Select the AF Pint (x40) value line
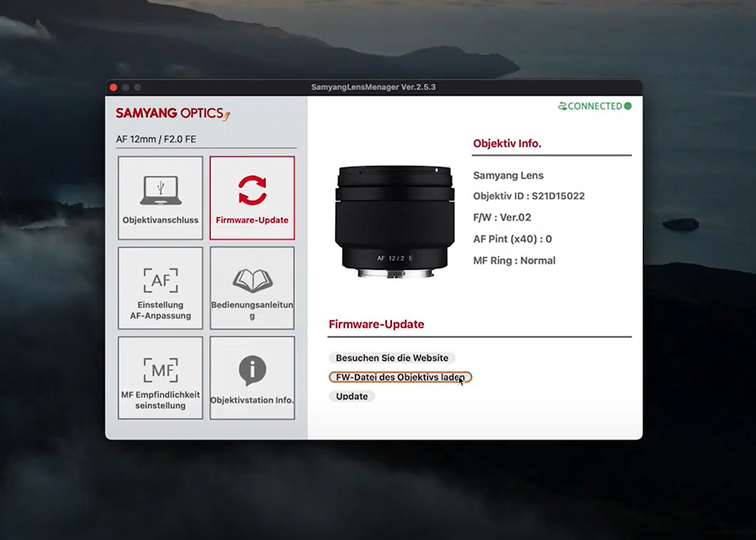This screenshot has height=540, width=756. click(x=512, y=239)
